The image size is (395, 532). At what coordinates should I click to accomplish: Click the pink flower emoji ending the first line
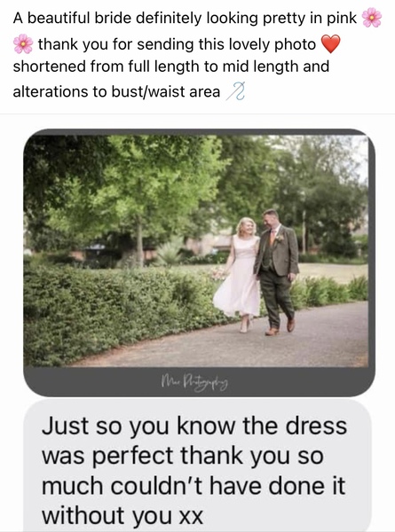pyautogui.click(x=372, y=18)
